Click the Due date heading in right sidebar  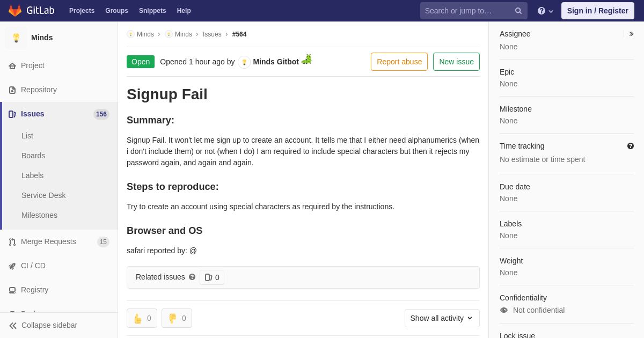pos(515,187)
